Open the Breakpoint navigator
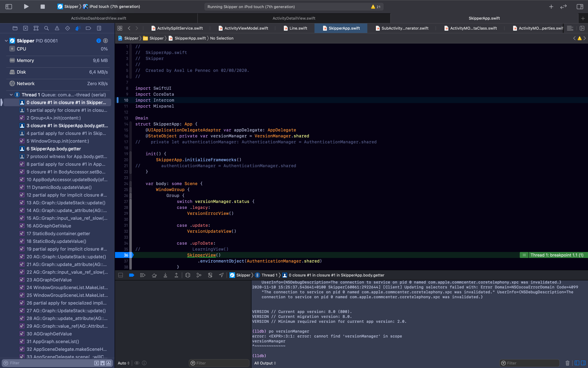Viewport: 588px width, 368px height. click(x=88, y=28)
